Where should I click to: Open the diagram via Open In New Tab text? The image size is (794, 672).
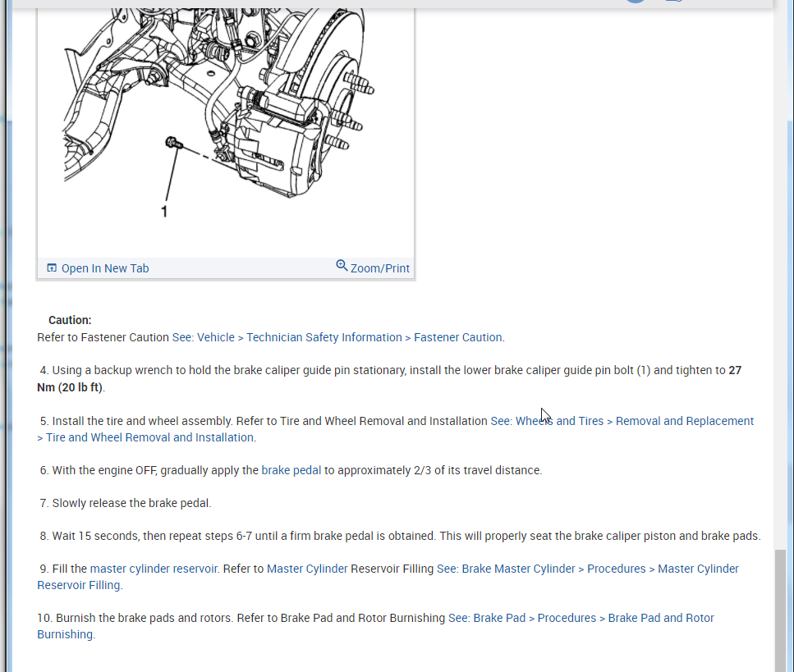click(x=105, y=268)
